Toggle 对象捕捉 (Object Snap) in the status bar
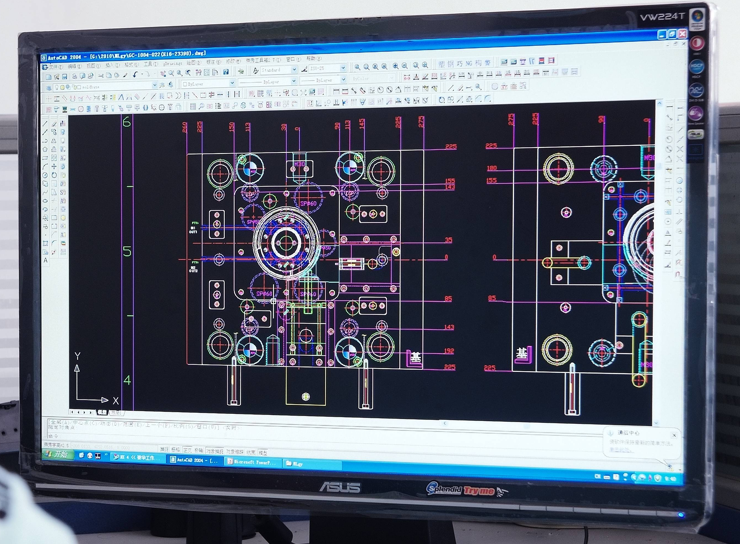 pyautogui.click(x=214, y=451)
